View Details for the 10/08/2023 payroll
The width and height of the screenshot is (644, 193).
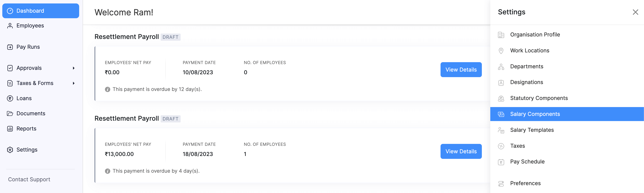461,70
